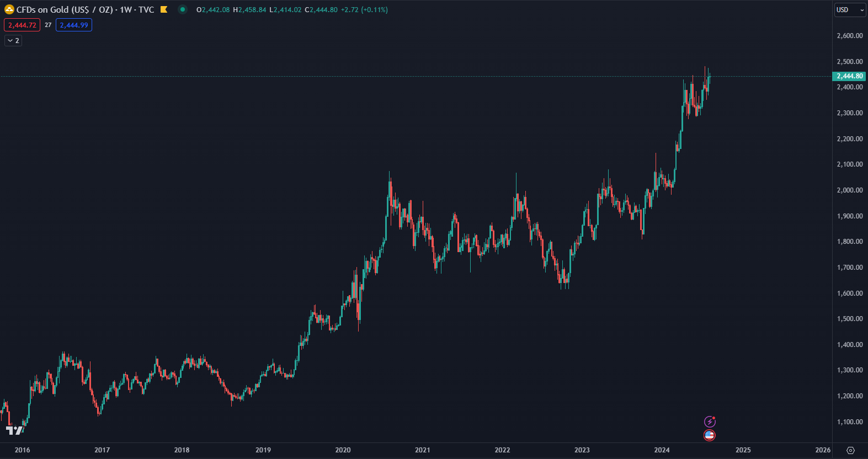Click the 2020 label on time axis

(343, 450)
